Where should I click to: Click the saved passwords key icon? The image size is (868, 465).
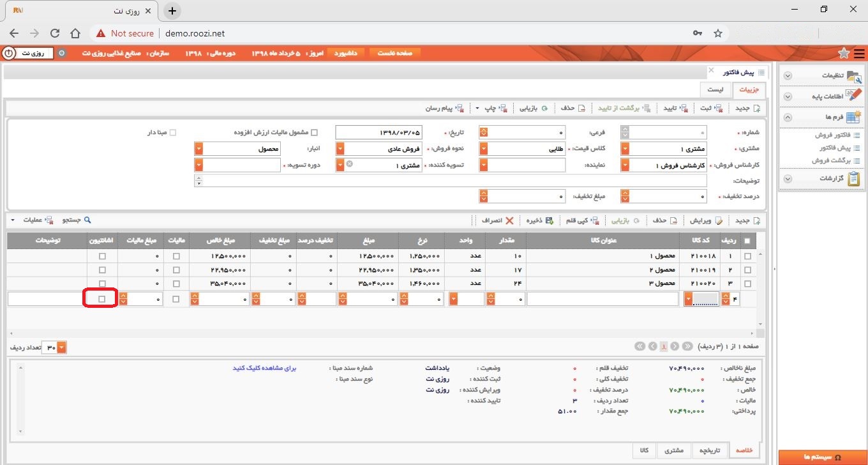(x=698, y=33)
